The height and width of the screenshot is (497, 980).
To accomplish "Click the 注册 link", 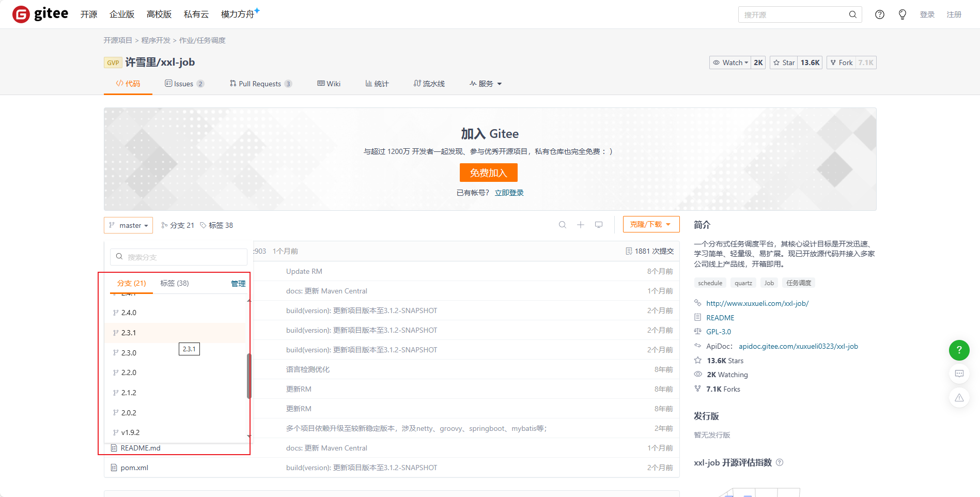I will (954, 14).
